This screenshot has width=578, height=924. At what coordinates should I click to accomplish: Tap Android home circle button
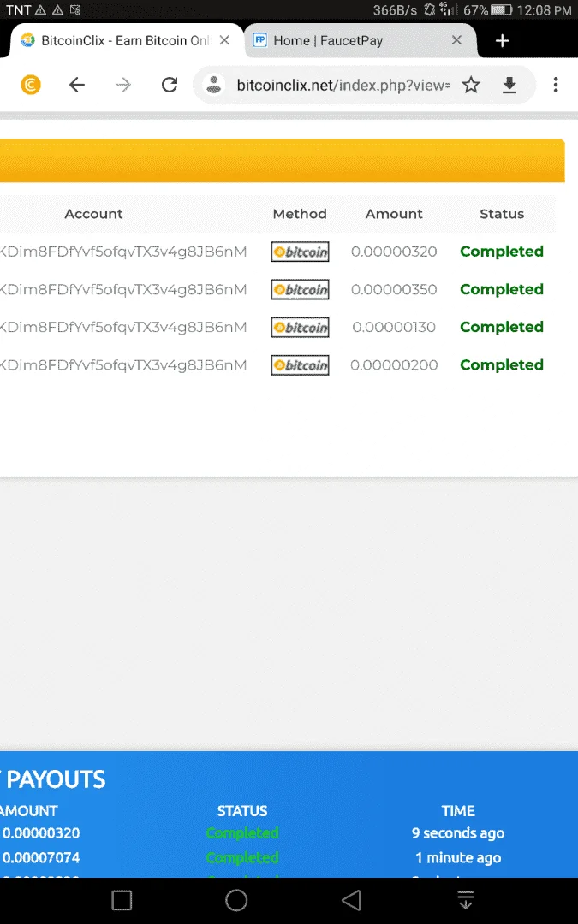click(236, 900)
